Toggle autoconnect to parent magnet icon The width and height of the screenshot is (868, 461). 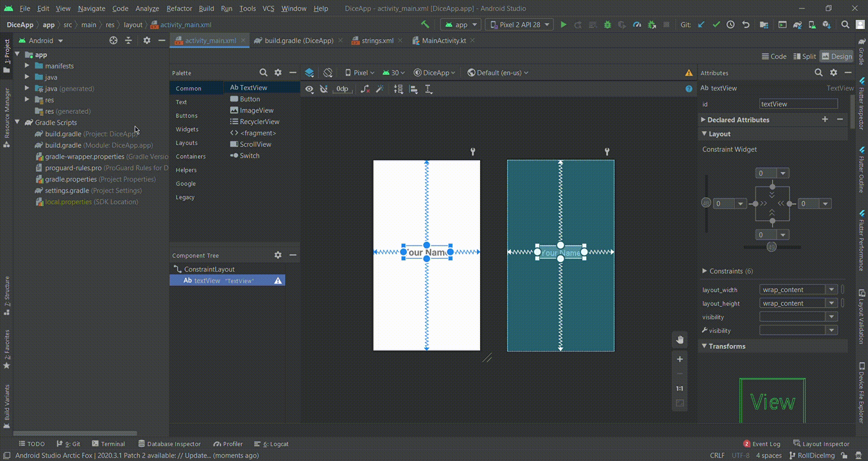pyautogui.click(x=324, y=89)
